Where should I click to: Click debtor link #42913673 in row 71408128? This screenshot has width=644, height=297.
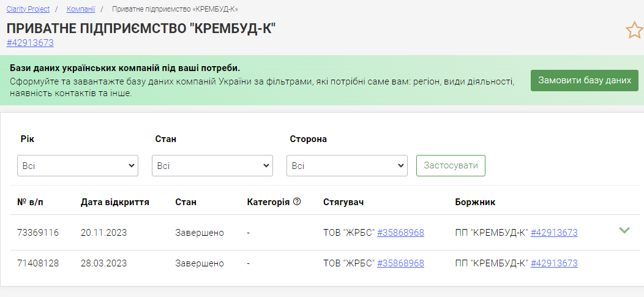(x=553, y=263)
